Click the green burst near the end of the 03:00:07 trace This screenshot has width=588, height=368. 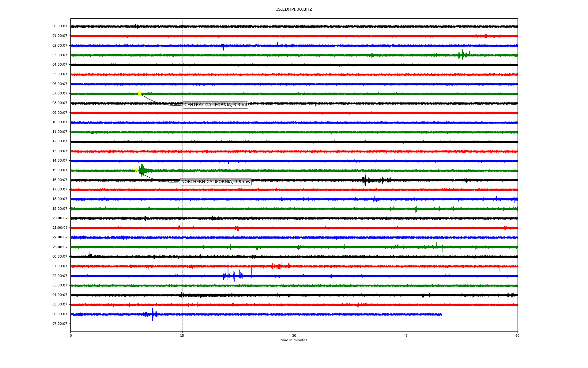pyautogui.click(x=462, y=55)
